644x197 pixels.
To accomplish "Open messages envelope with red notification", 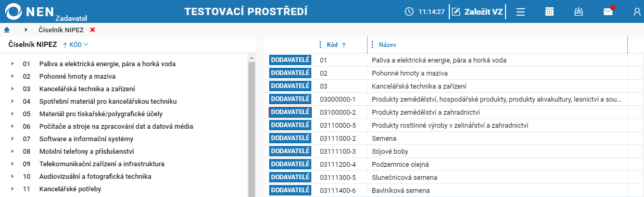I will point(609,11).
